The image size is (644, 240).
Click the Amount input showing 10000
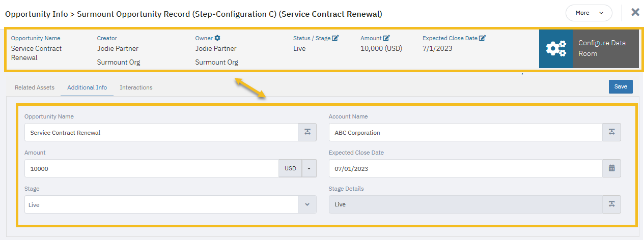152,168
